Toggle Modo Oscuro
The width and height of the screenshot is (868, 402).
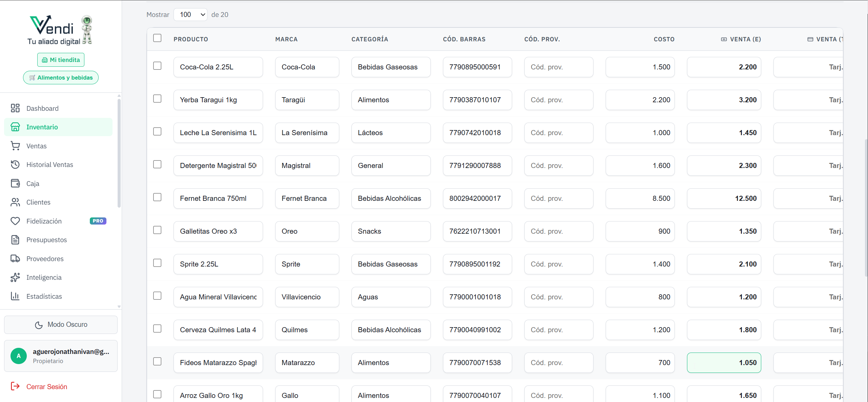point(61,324)
